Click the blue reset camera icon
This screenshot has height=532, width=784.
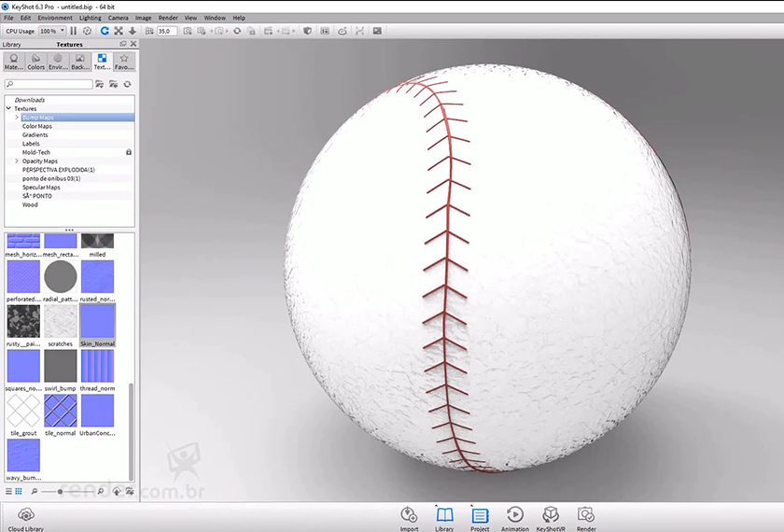tap(105, 31)
